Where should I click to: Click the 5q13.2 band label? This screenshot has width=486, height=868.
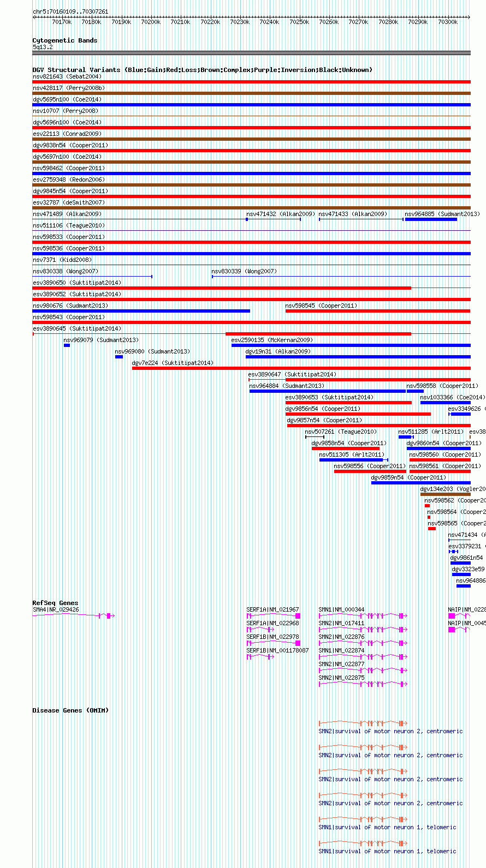(x=43, y=47)
